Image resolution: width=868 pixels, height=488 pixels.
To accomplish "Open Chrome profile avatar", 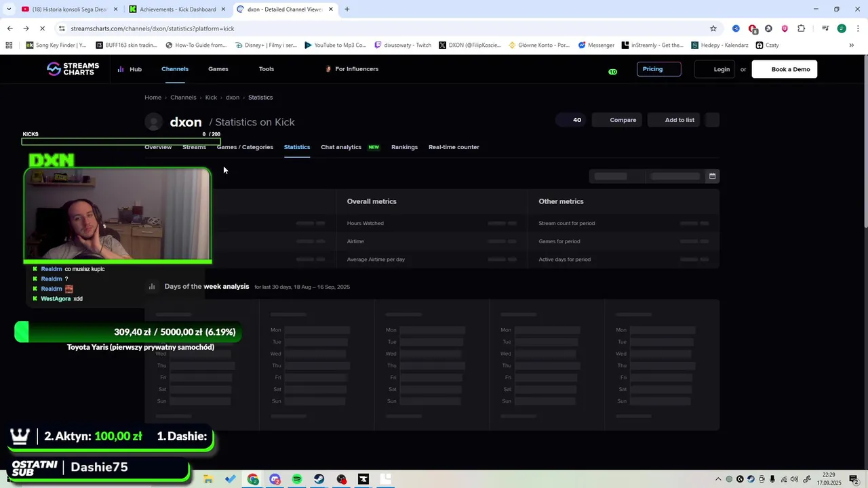I will [x=842, y=28].
